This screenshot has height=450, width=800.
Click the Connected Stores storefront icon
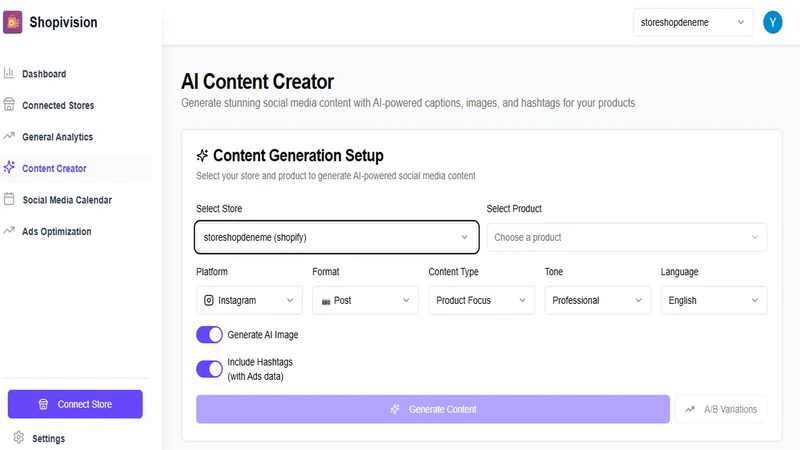coord(9,105)
